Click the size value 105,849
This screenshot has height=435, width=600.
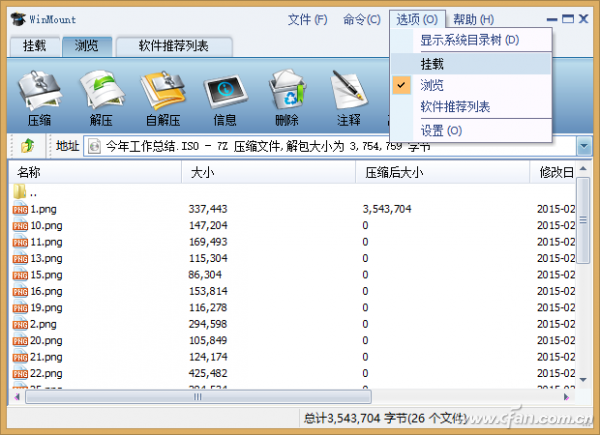pos(208,341)
